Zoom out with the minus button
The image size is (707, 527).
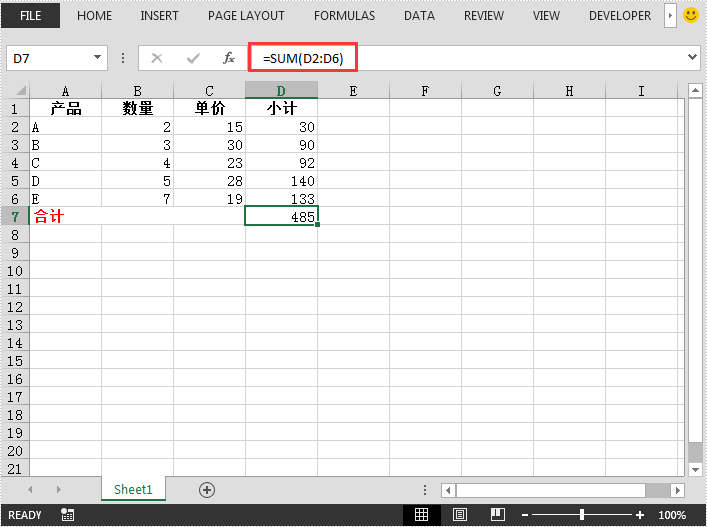(x=525, y=515)
